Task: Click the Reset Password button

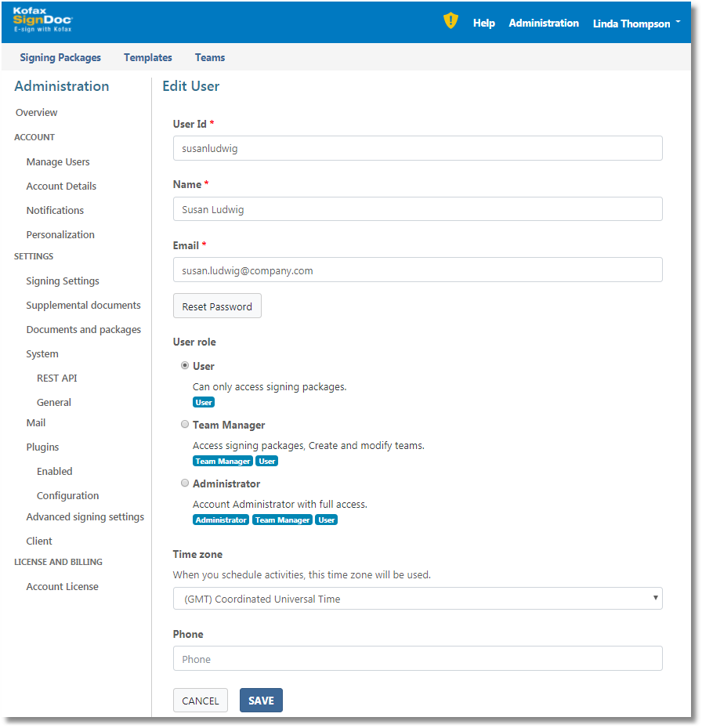Action: [217, 306]
